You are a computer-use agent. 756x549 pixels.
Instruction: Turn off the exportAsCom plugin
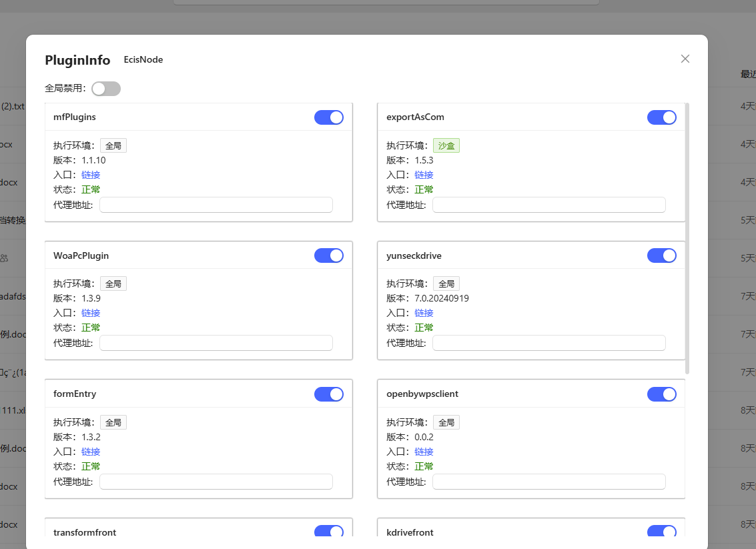point(661,117)
